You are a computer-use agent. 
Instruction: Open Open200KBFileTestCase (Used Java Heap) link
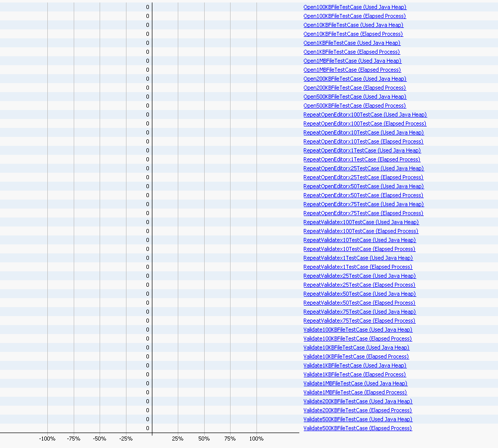[355, 79]
